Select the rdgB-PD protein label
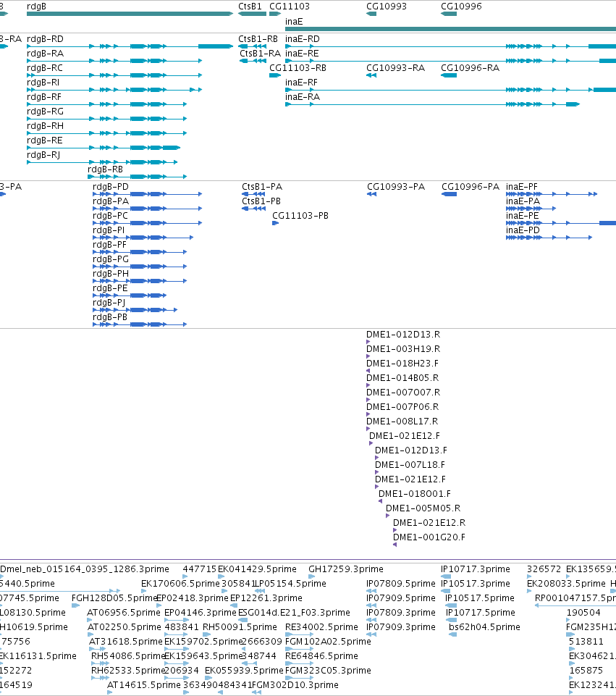616x696 pixels. click(x=111, y=186)
